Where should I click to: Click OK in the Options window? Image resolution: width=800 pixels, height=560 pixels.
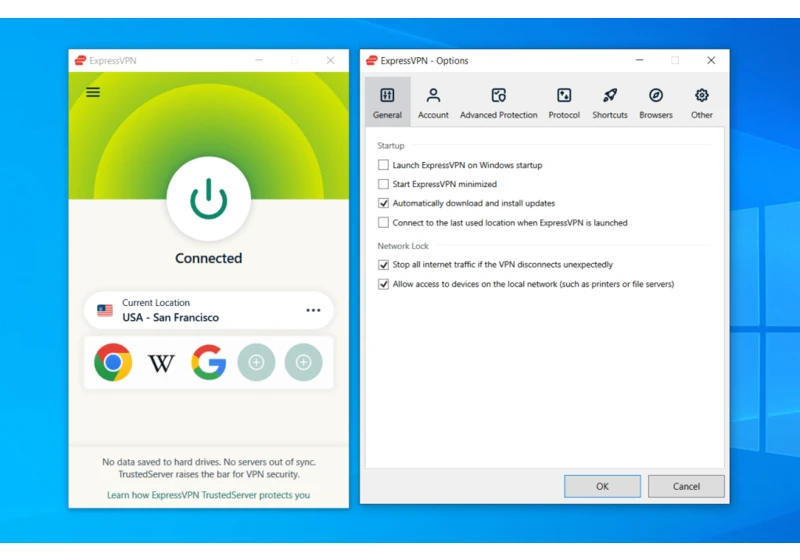click(x=602, y=486)
